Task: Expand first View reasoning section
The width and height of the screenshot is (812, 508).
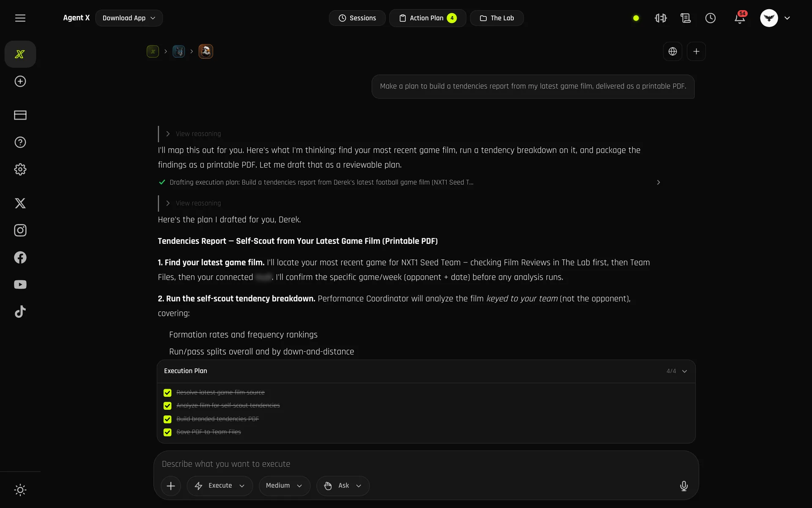Action: 194,134
